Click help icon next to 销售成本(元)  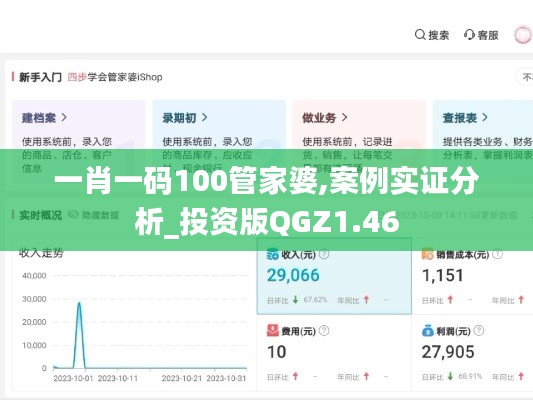point(497,254)
